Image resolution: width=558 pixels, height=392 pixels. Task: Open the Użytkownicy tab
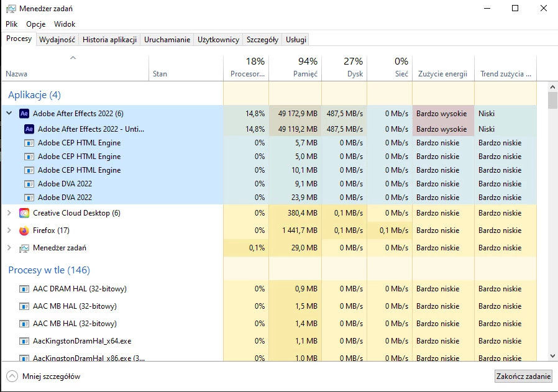218,40
